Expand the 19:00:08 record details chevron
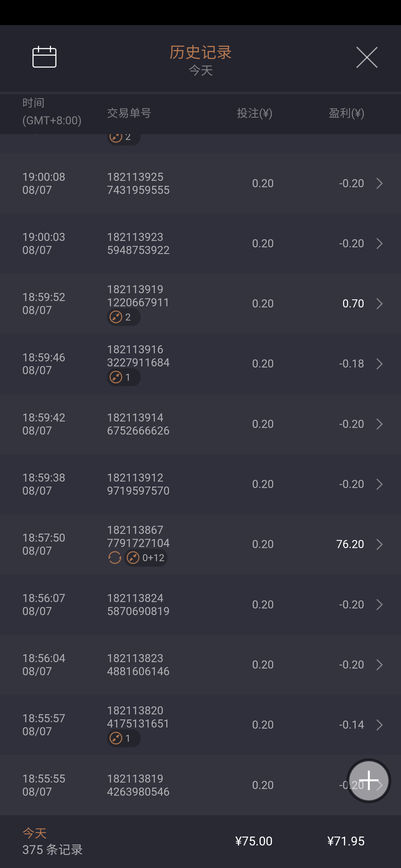Viewport: 401px width, 868px height. tap(379, 183)
